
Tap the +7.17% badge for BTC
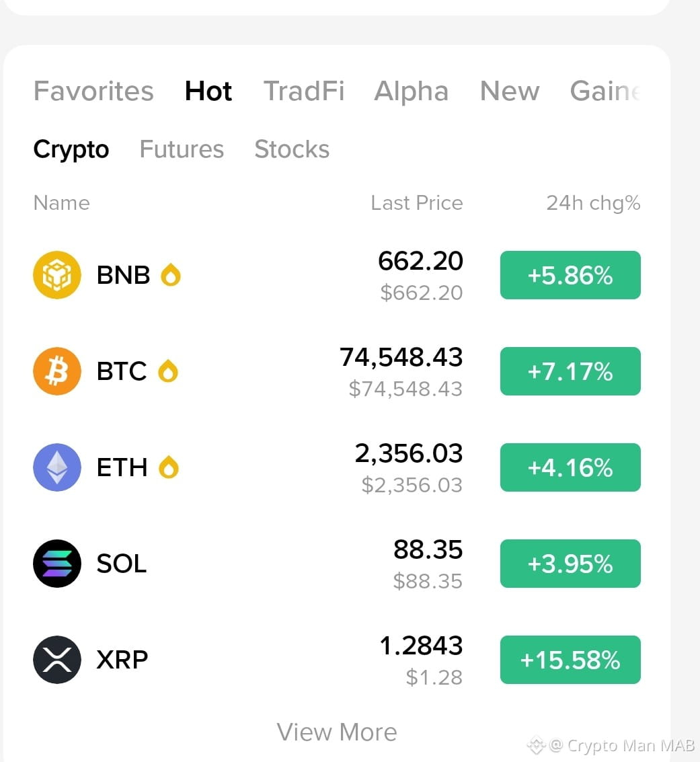tap(570, 371)
